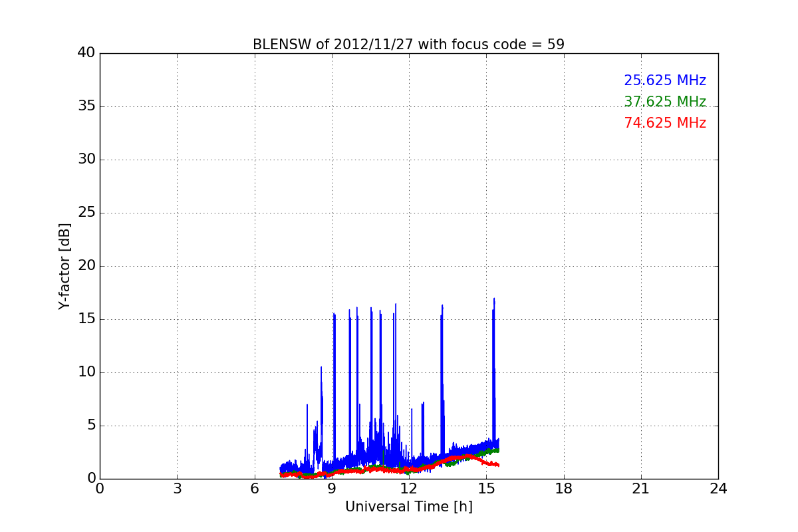Image resolution: width=798 pixels, height=532 pixels.
Task: Select the blue 25.625 MHz legend label
Action: click(x=665, y=80)
